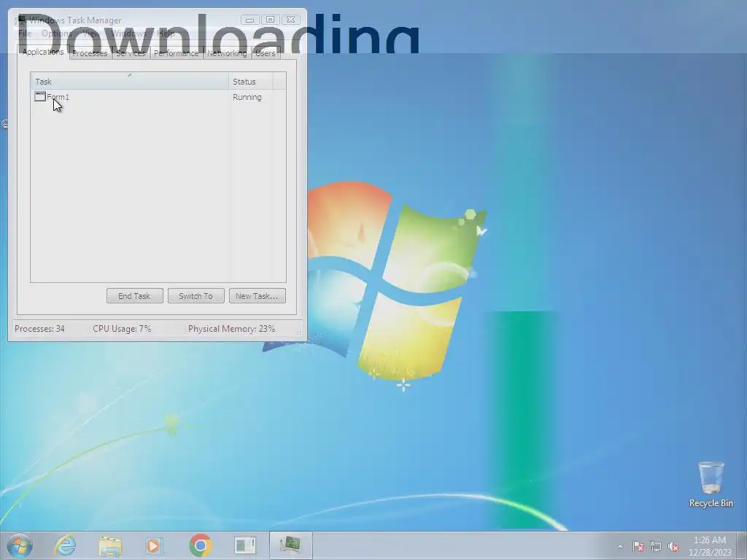The width and height of the screenshot is (747, 560).
Task: Switch to the Processes tab
Action: click(90, 53)
